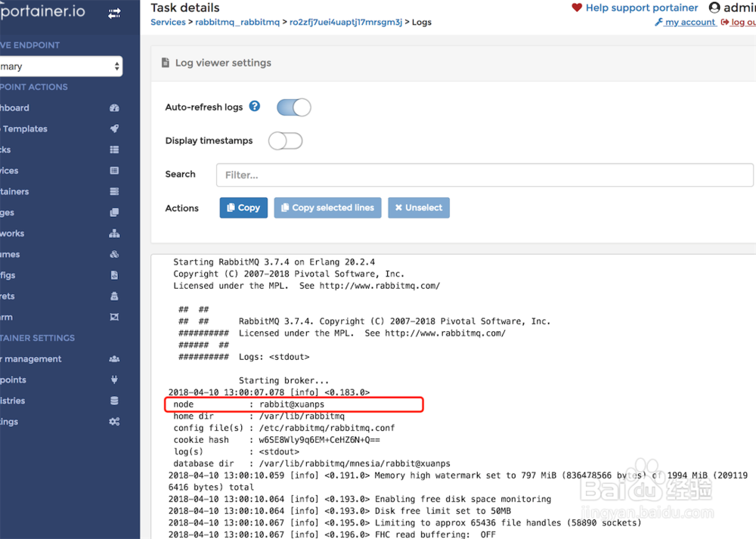Open Settings cogs icon
This screenshot has width=756, height=539.
(114, 421)
